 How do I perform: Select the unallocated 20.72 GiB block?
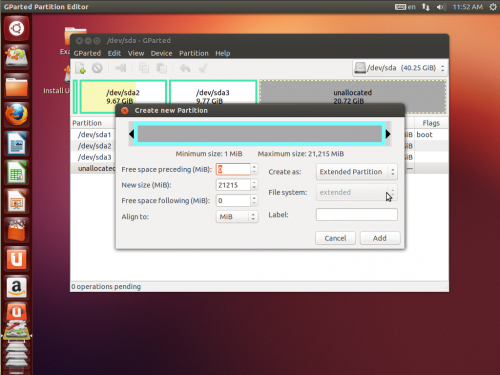[x=353, y=96]
